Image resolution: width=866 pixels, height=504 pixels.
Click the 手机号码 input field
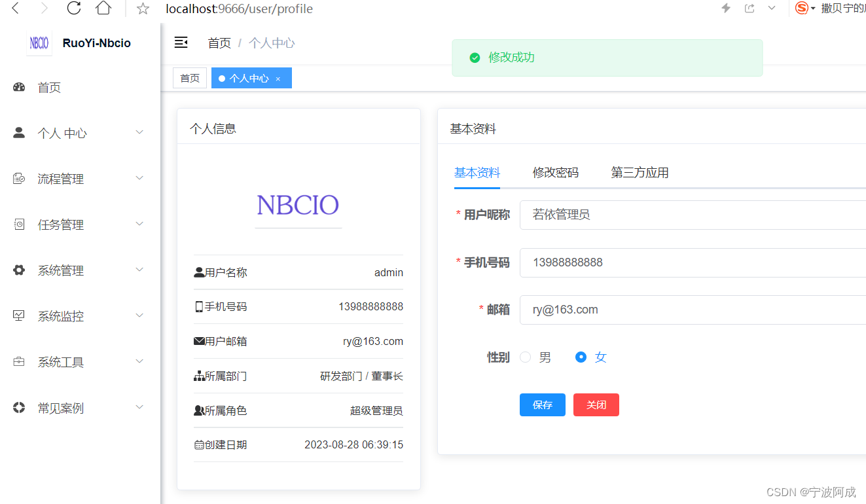click(693, 262)
